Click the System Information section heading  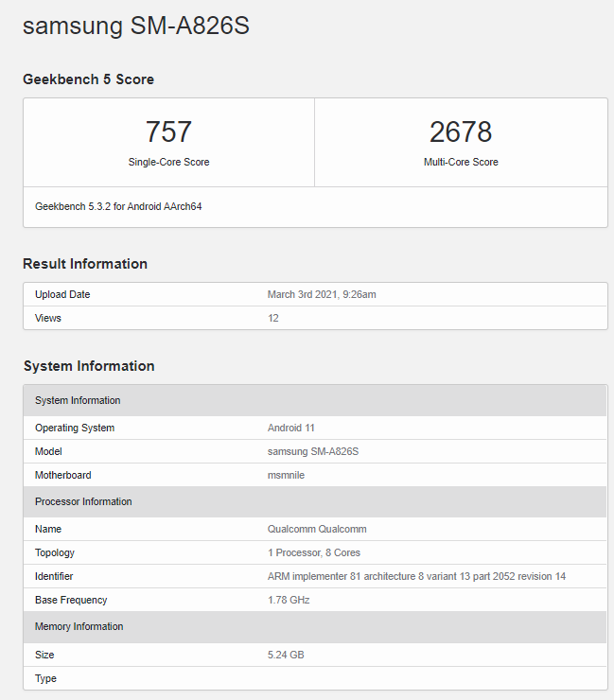click(88, 366)
